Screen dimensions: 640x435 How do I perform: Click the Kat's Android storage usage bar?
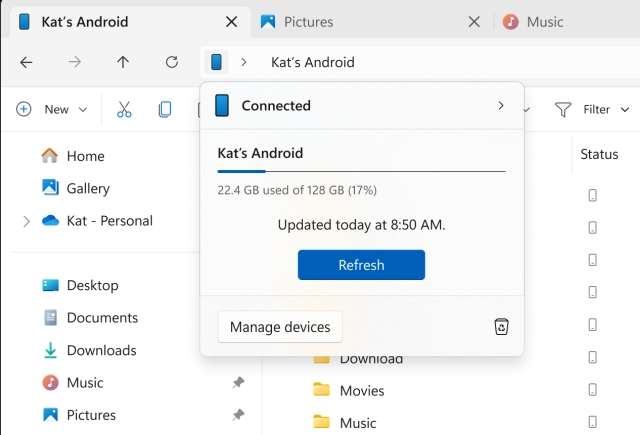click(x=361, y=172)
